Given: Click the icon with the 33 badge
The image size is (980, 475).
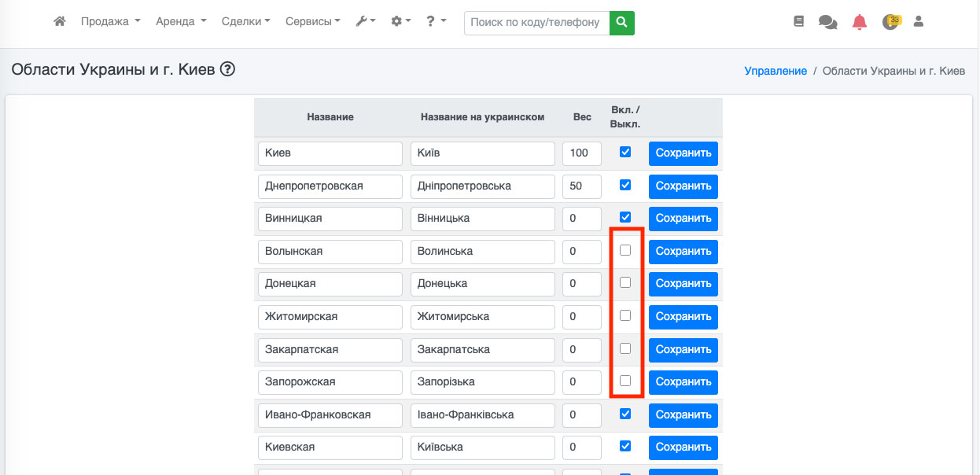Looking at the screenshot, I should click(890, 22).
